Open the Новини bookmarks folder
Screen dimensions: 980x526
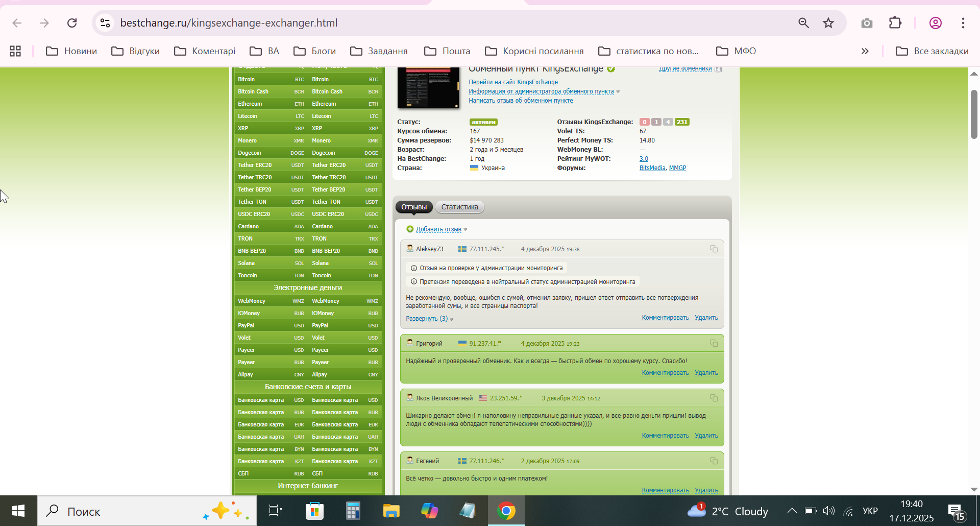tap(71, 51)
